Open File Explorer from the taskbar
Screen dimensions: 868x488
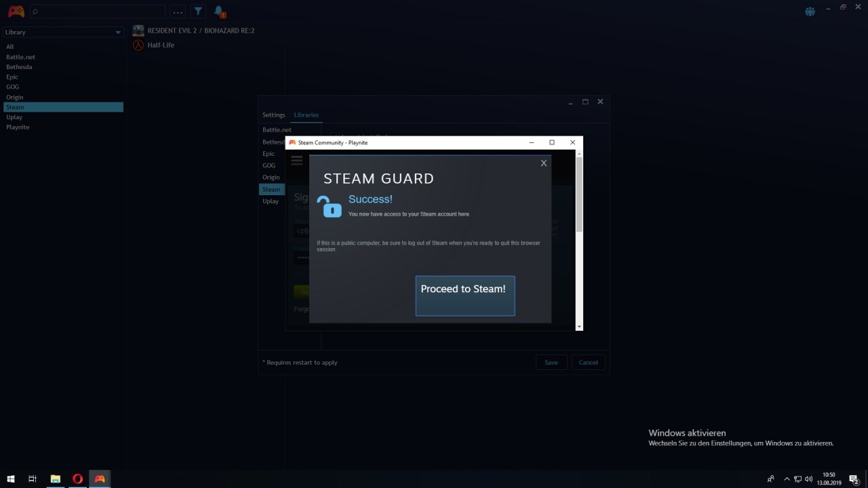pyautogui.click(x=56, y=479)
